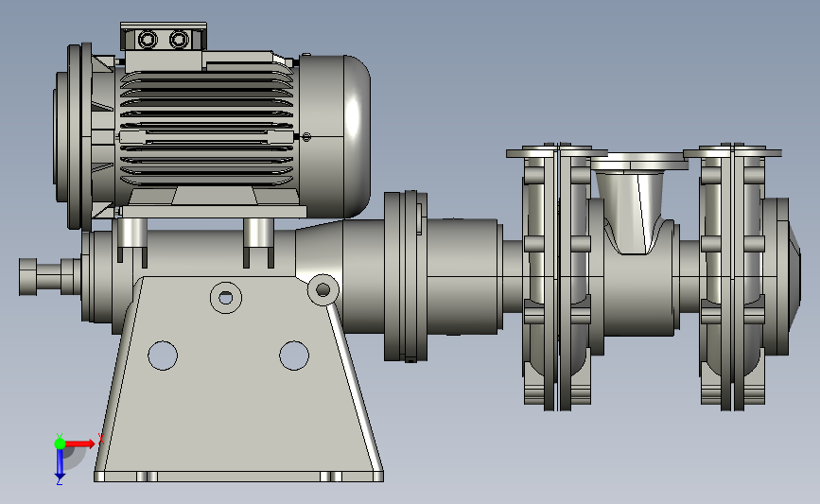Select the eye bolt atop the motor

coord(305,55)
